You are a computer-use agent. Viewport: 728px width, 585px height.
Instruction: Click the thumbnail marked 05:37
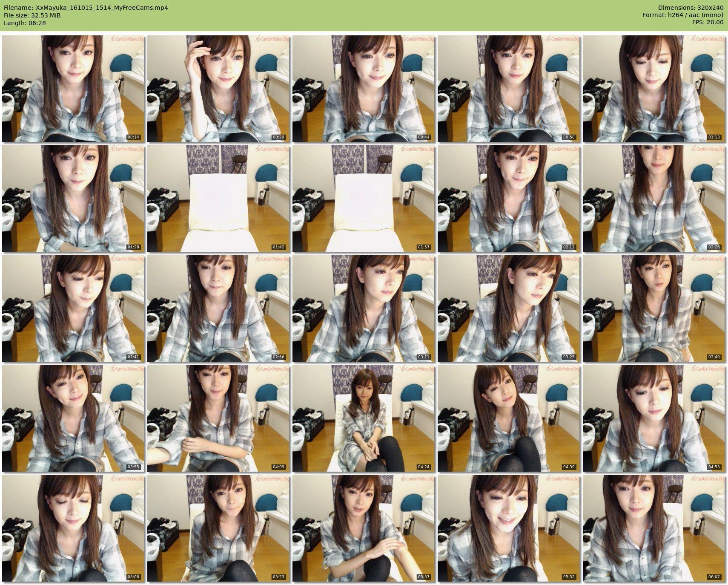tap(364, 528)
